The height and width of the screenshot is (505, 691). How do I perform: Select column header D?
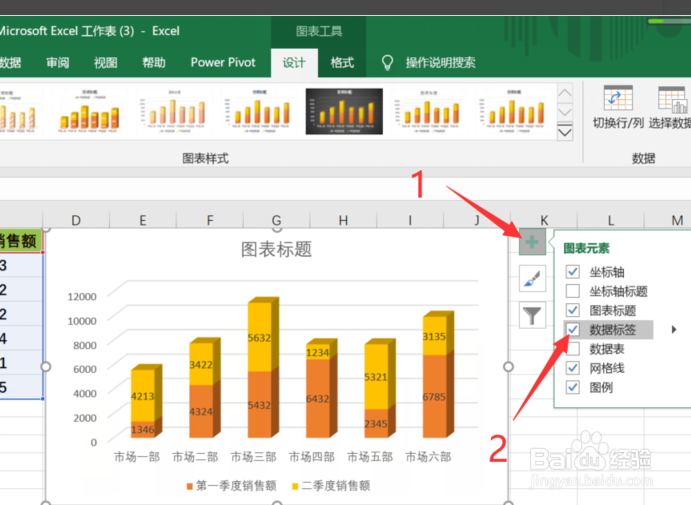pos(76,220)
